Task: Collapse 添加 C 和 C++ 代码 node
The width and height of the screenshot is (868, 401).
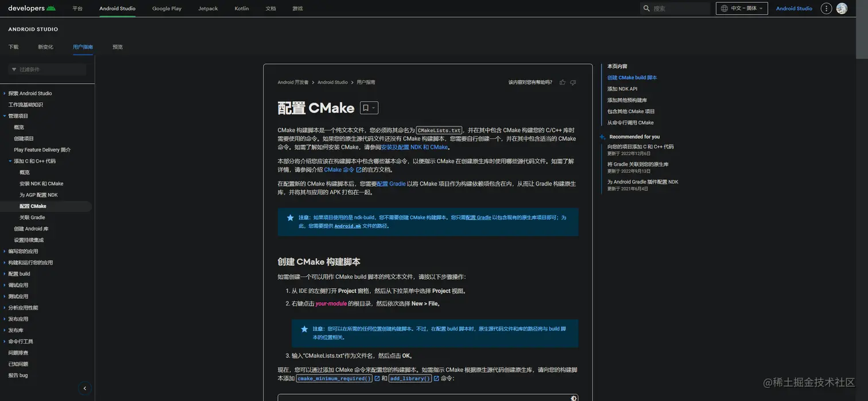Action: [10, 161]
